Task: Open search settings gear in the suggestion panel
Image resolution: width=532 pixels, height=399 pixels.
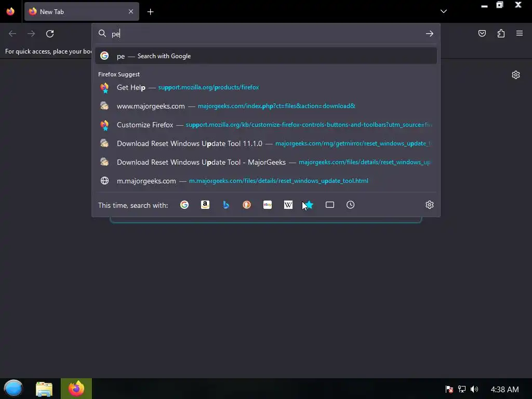Action: [x=430, y=205]
